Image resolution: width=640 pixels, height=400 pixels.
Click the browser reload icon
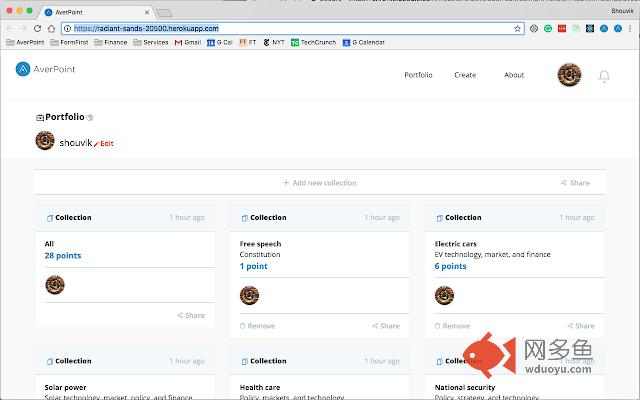36,29
